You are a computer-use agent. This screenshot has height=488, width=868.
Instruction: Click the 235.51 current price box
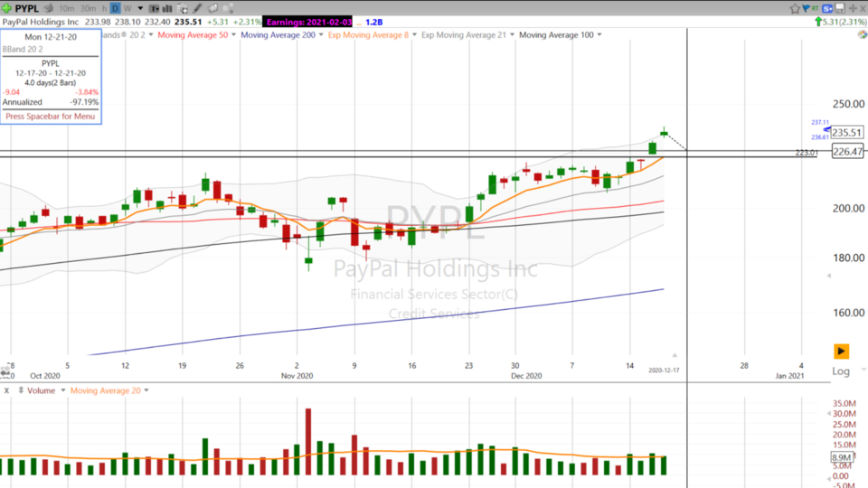pos(847,132)
